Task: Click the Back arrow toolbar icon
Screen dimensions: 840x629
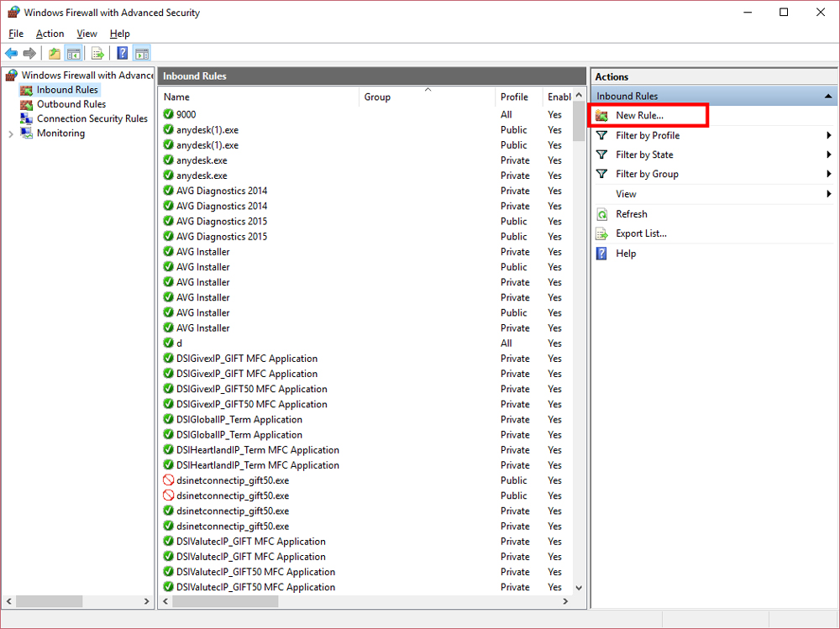Action: coord(11,53)
